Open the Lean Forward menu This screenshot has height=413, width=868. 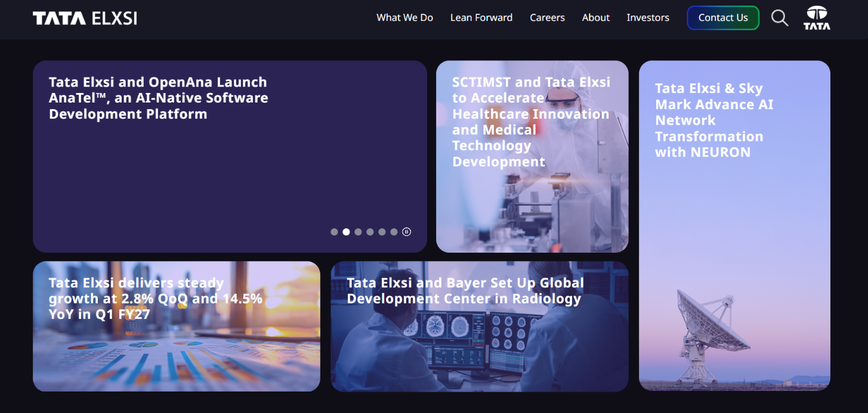click(481, 18)
